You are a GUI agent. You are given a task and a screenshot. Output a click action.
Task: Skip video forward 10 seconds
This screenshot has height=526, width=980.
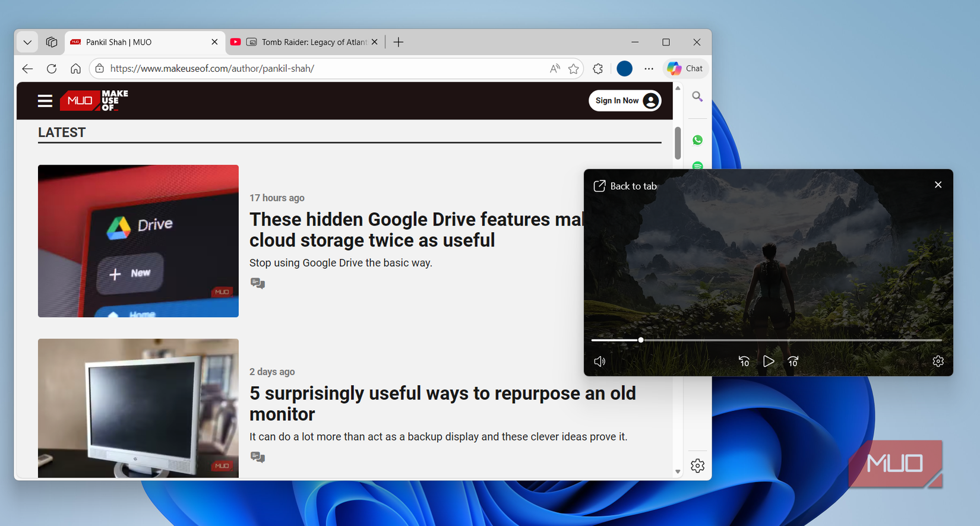pyautogui.click(x=793, y=362)
